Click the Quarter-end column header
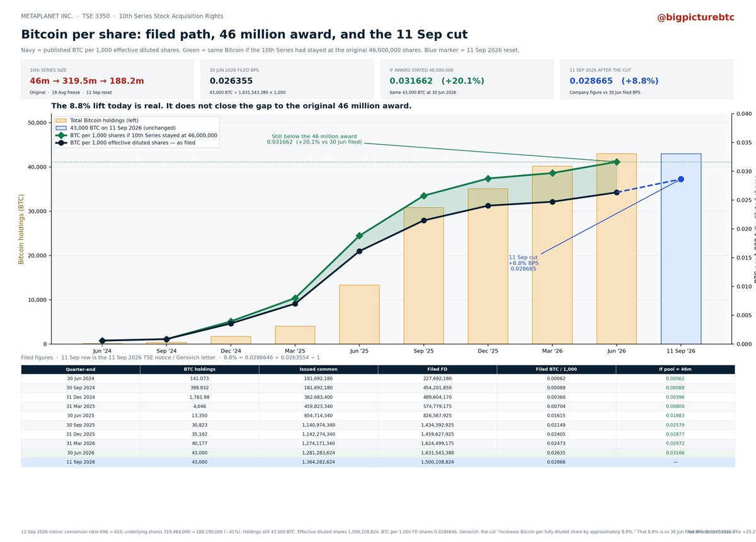 coord(81,370)
